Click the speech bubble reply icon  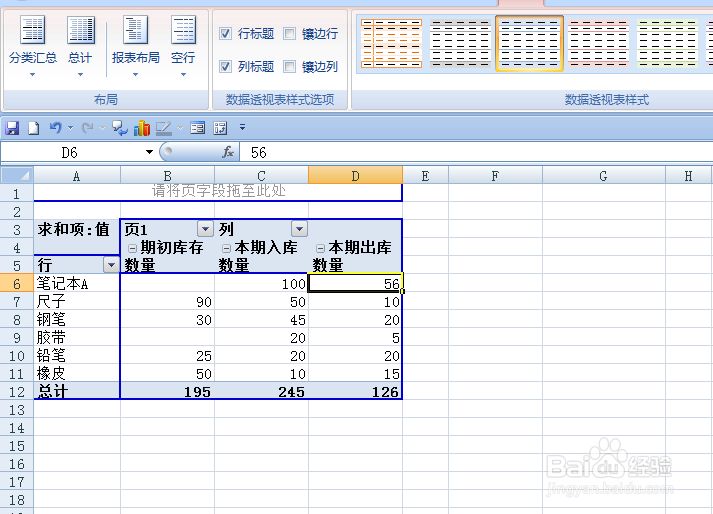[120, 128]
